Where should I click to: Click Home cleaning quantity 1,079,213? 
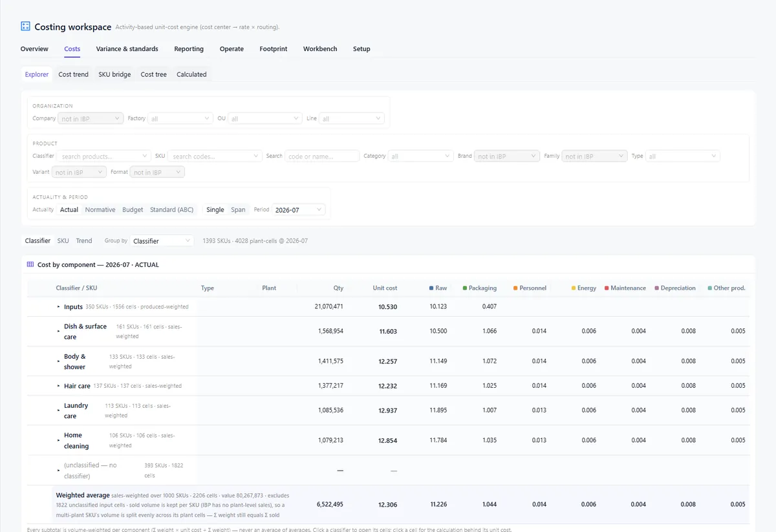pyautogui.click(x=330, y=440)
